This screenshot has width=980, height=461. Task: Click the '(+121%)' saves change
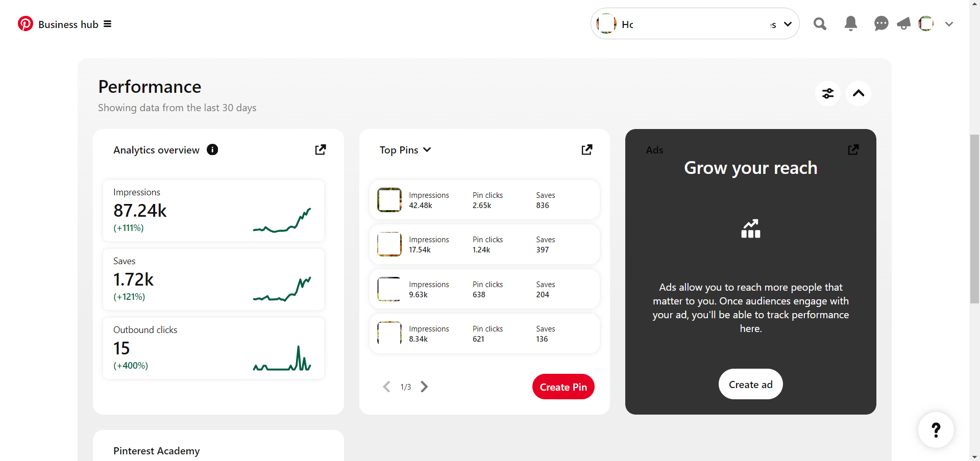tap(129, 297)
